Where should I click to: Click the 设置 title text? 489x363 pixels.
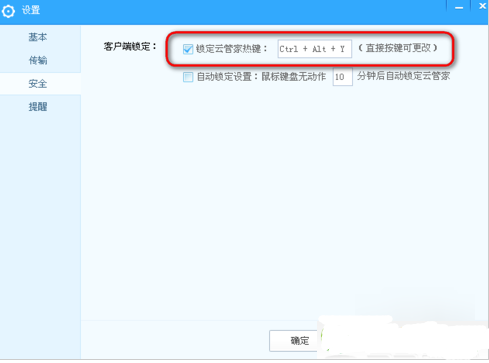31,10
